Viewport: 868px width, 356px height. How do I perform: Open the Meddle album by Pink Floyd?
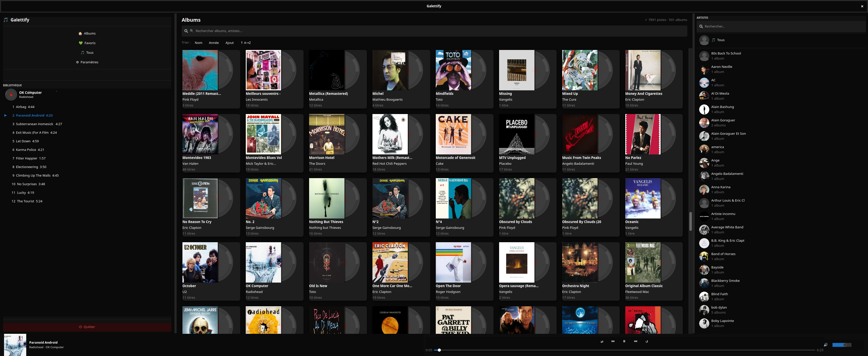(x=211, y=79)
